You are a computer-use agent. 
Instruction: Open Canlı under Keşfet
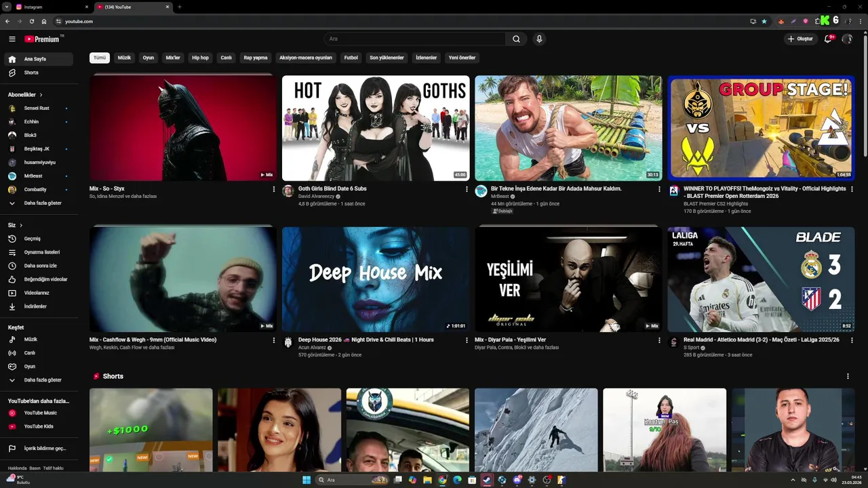click(39, 352)
